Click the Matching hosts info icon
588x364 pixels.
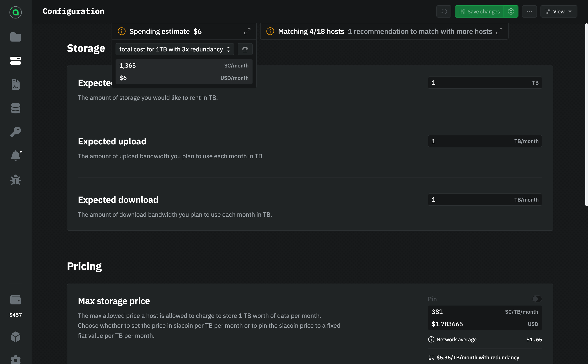click(270, 31)
